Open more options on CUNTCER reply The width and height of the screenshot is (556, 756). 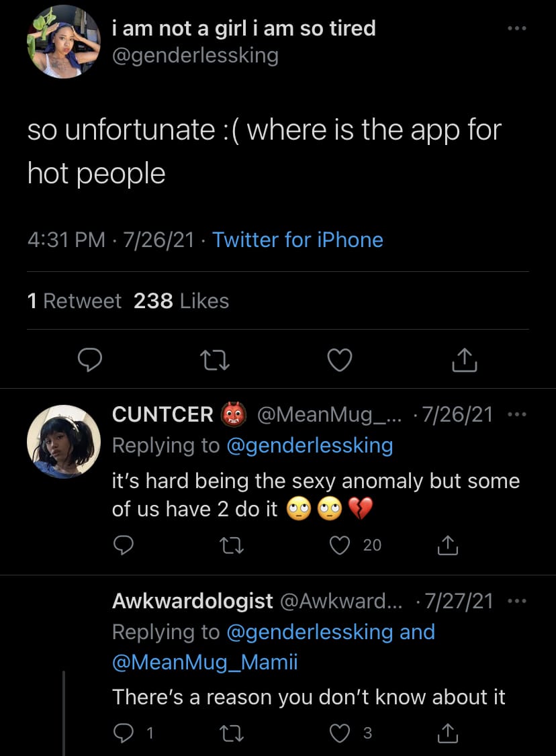[517, 414]
